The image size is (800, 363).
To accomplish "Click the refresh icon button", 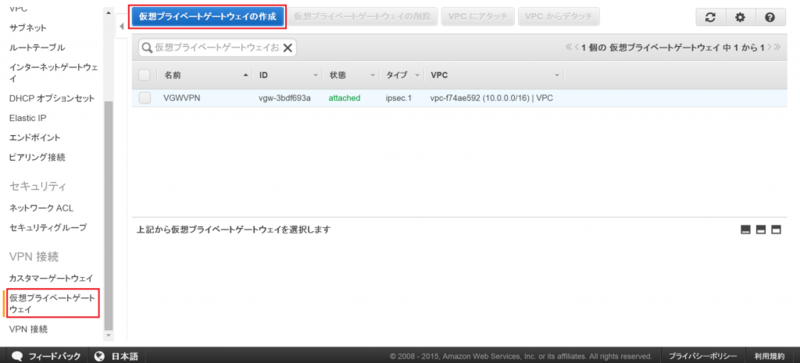I will point(710,17).
